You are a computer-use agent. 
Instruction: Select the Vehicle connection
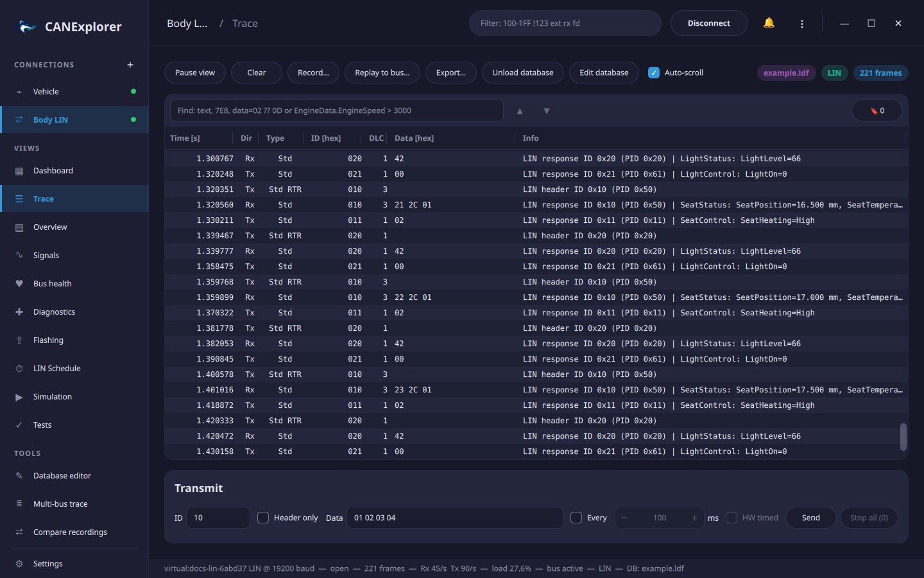74,92
